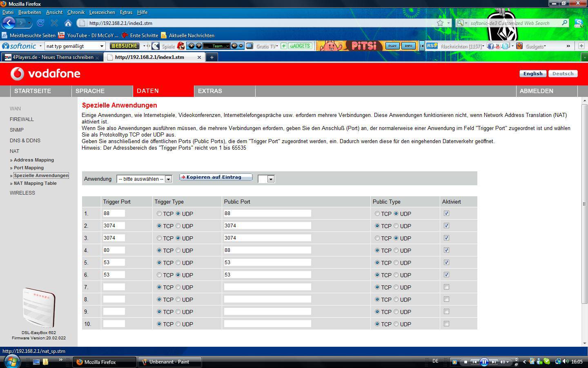
Task: Select TCP trigger type for row 1
Action: (159, 214)
